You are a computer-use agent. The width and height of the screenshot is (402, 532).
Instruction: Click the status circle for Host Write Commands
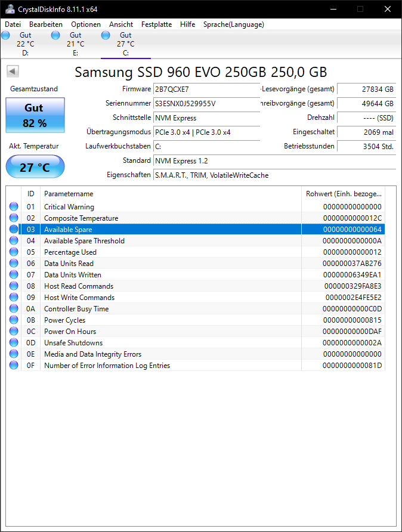pyautogui.click(x=14, y=297)
